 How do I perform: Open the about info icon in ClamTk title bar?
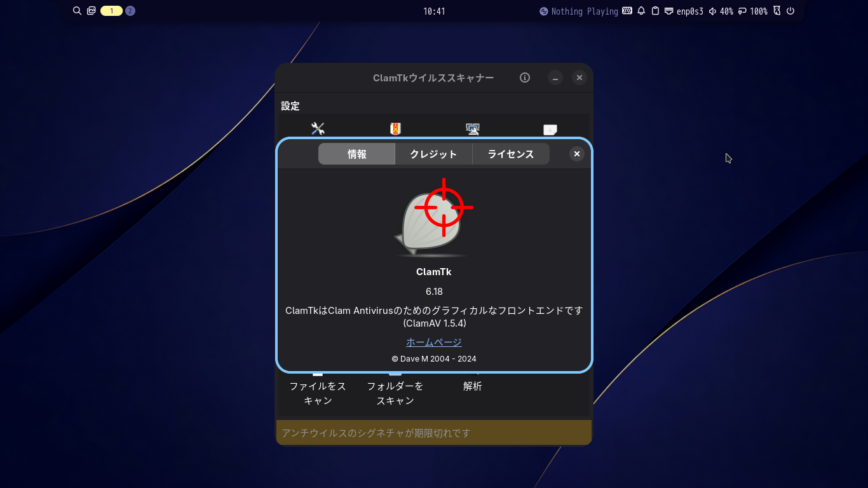[525, 78]
